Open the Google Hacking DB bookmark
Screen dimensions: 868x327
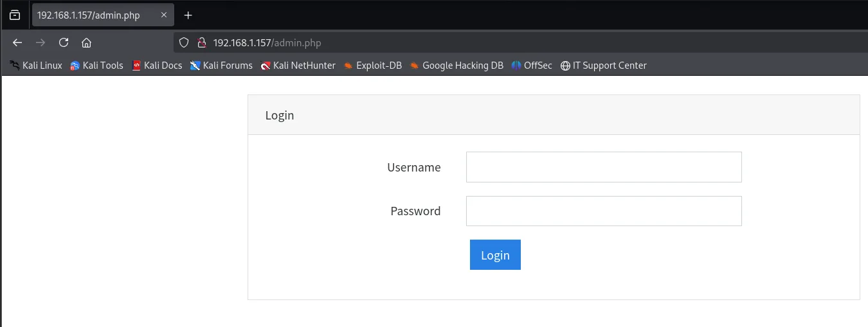point(457,66)
